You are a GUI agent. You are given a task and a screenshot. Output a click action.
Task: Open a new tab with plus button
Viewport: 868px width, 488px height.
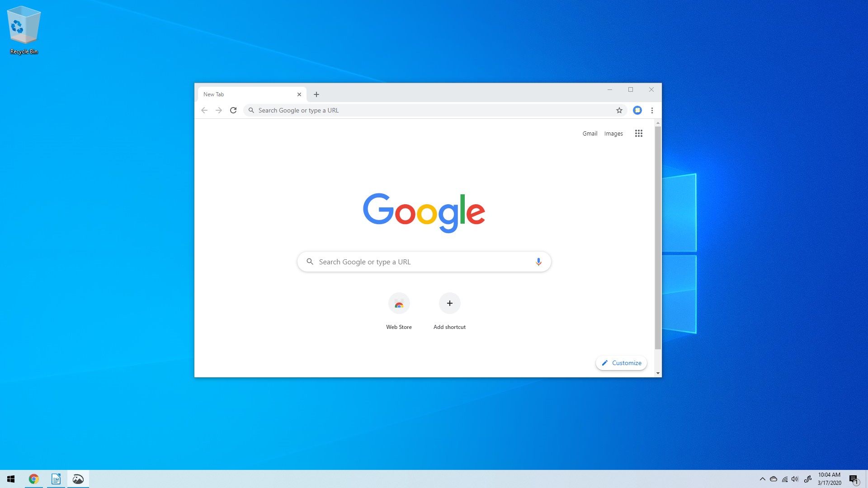(316, 94)
